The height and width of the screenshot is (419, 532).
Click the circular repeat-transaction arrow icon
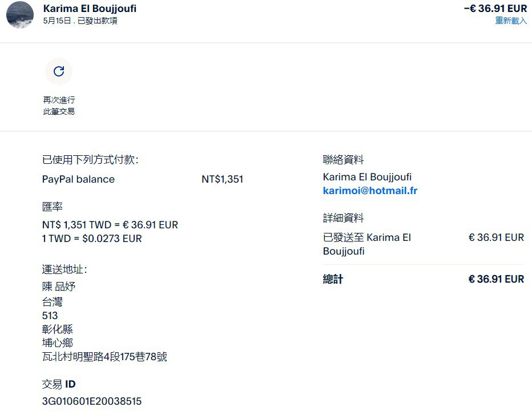[x=59, y=71]
